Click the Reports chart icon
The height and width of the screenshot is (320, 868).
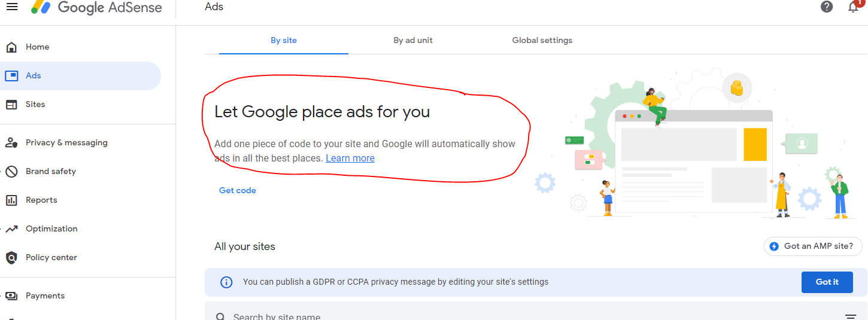coord(11,200)
